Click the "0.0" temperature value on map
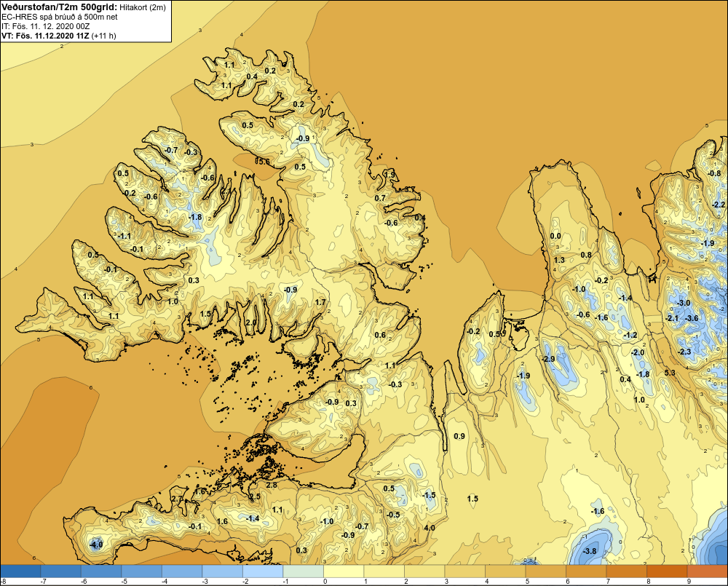 pyautogui.click(x=555, y=236)
